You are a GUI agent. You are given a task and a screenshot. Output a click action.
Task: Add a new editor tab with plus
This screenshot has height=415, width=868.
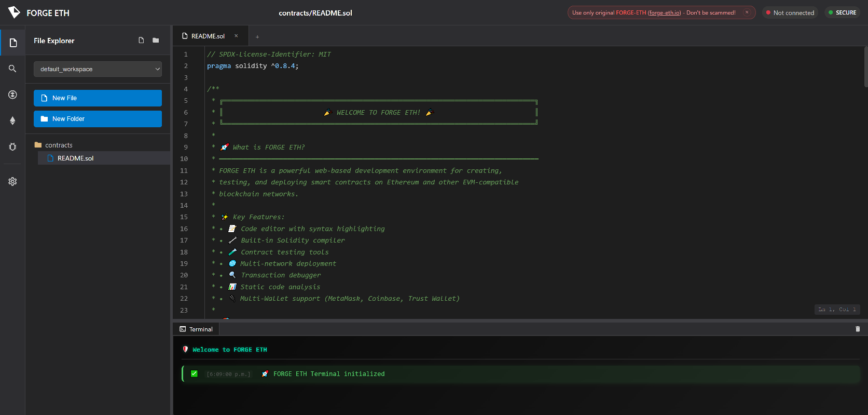[257, 36]
